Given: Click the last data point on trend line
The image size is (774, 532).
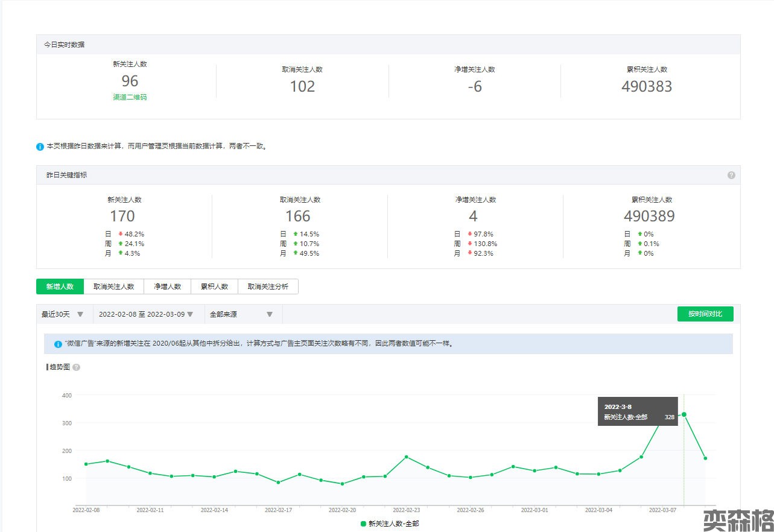Looking at the screenshot, I should [705, 458].
